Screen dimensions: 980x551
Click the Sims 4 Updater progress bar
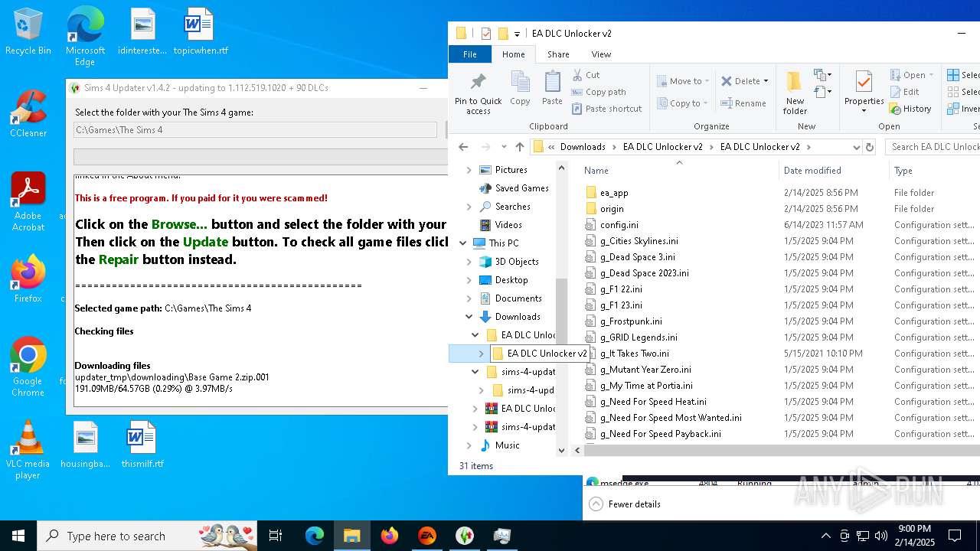260,156
